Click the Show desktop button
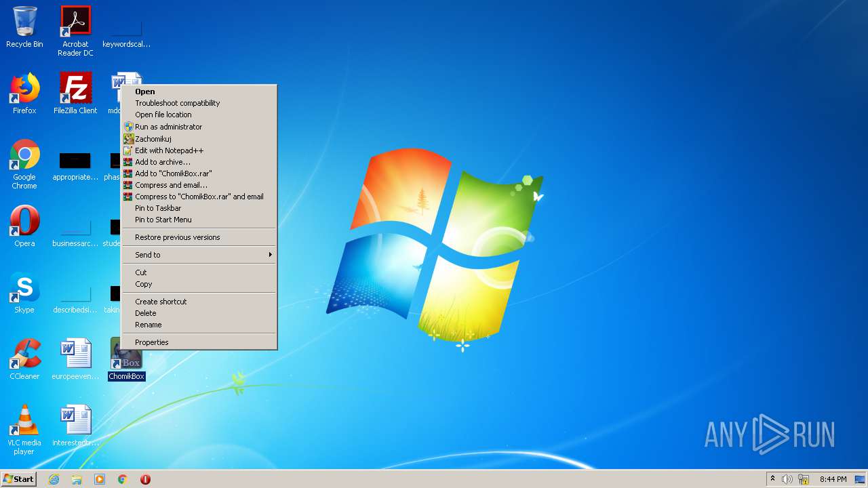 (x=861, y=479)
